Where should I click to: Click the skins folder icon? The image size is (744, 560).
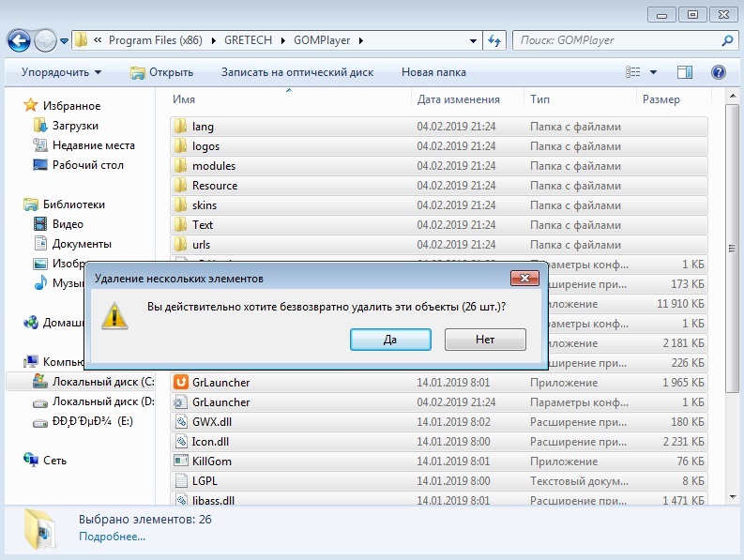click(180, 205)
